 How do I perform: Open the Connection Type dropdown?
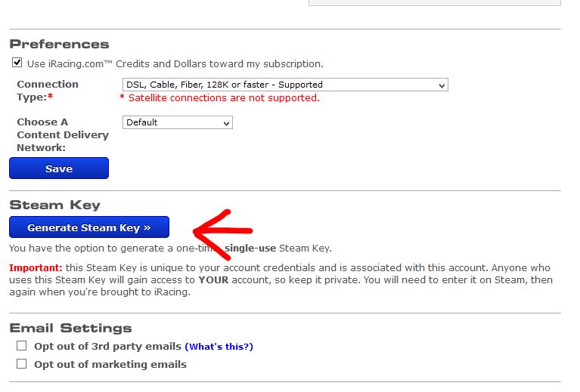[285, 85]
